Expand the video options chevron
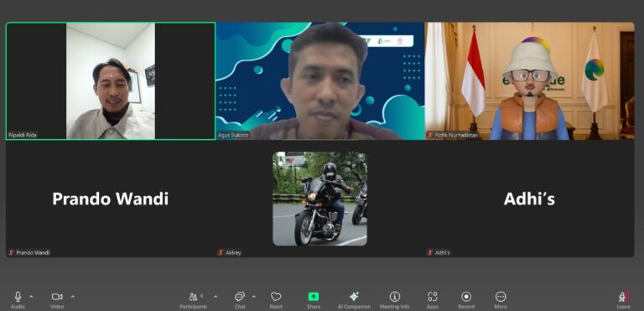Viewport: 644px width, 311px height. tap(73, 296)
